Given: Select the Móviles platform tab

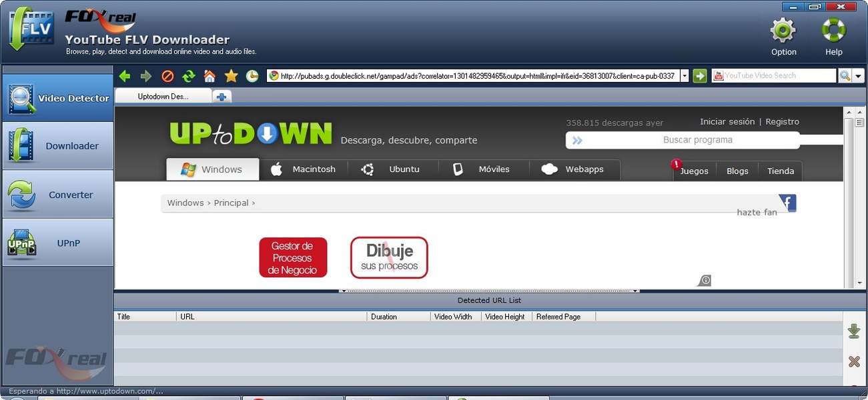Looking at the screenshot, I should 483,169.
